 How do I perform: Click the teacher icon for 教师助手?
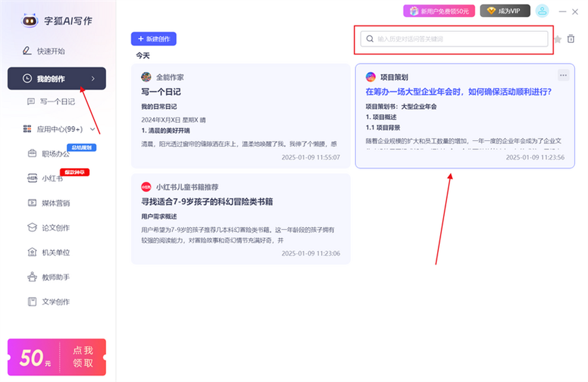pyautogui.click(x=32, y=277)
